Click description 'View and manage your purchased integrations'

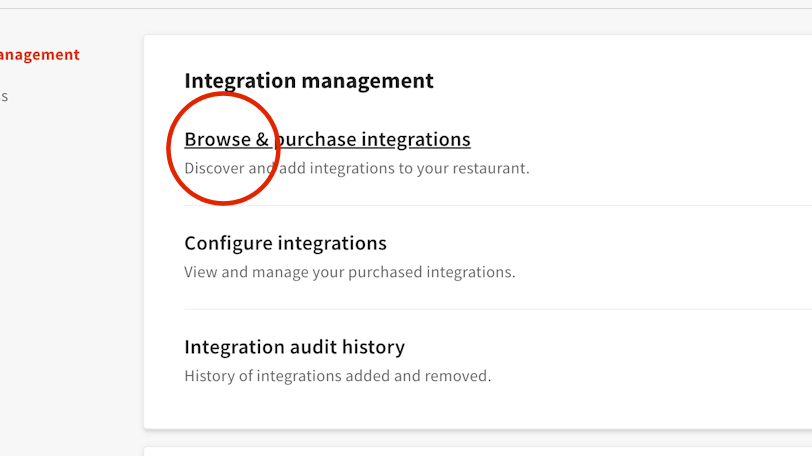click(x=349, y=272)
